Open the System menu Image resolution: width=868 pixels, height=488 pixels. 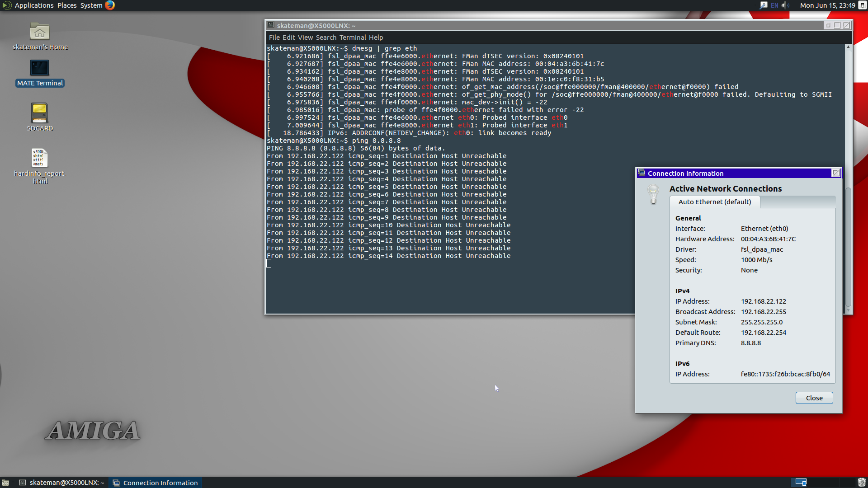click(91, 5)
